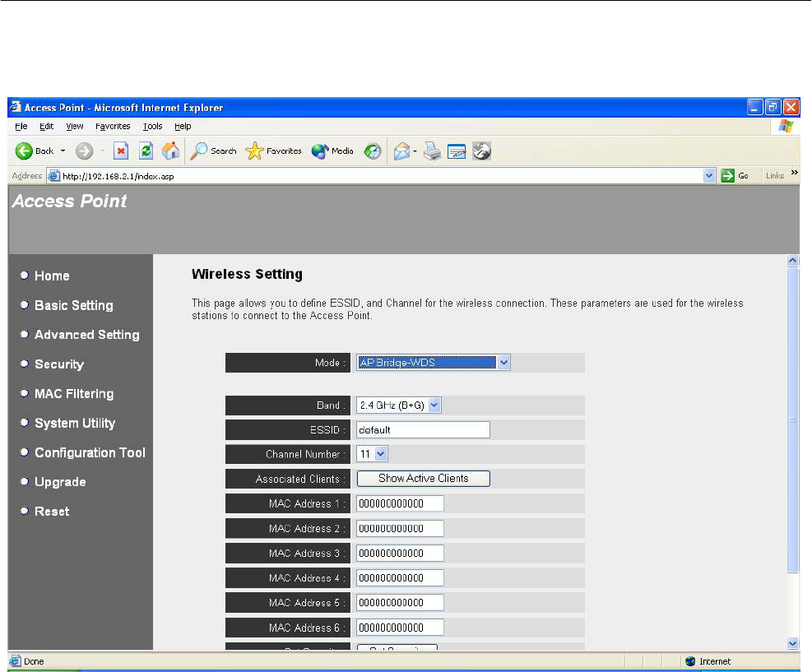Print the page with printer icon

(432, 151)
